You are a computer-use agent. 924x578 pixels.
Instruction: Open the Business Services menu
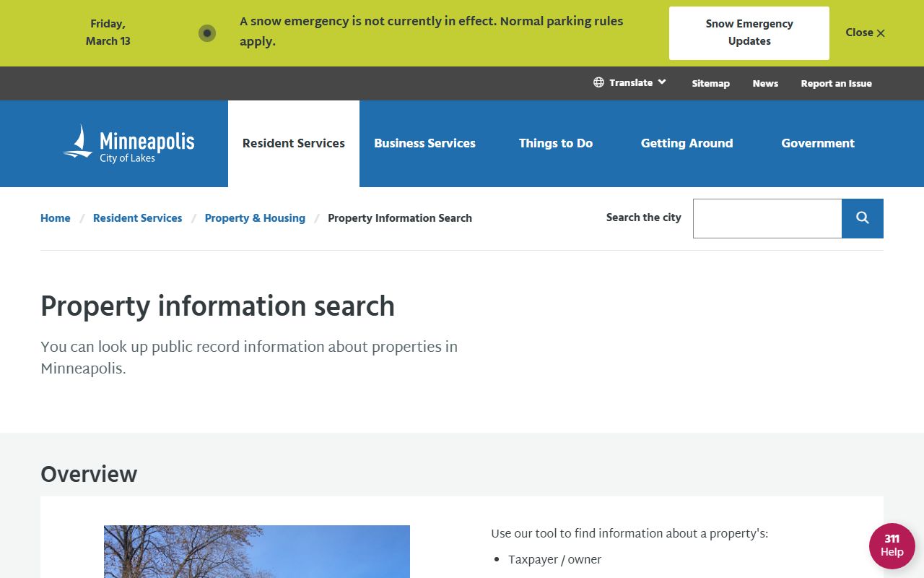coord(424,144)
